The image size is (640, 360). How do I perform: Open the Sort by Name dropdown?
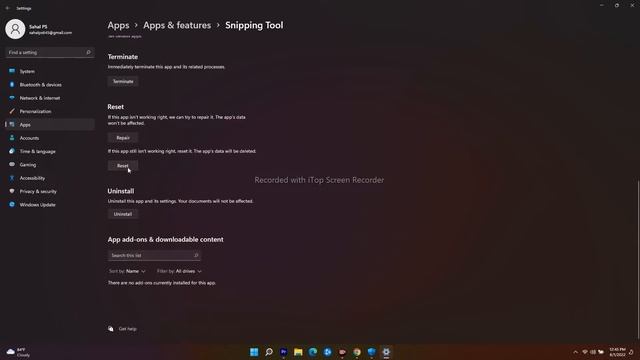point(127,271)
